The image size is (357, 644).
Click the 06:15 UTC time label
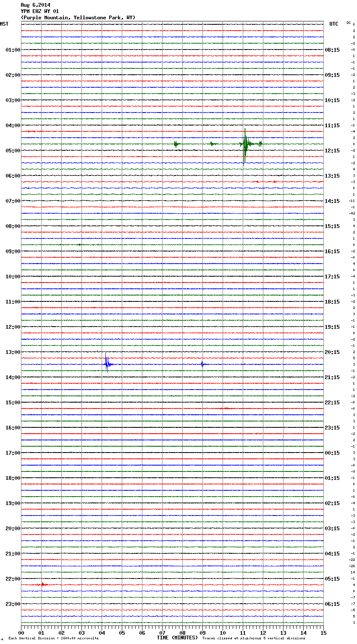pyautogui.click(x=332, y=604)
